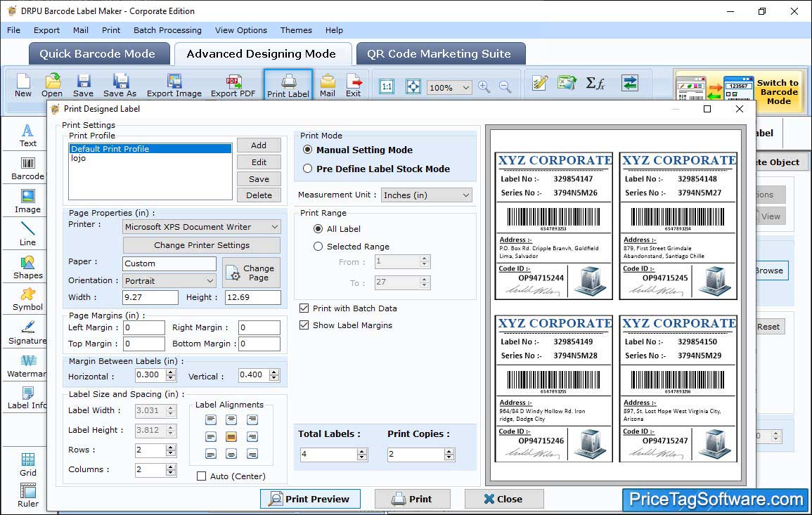Select the Signature tool in sidebar
Image resolution: width=812 pixels, height=515 pixels.
click(27, 333)
